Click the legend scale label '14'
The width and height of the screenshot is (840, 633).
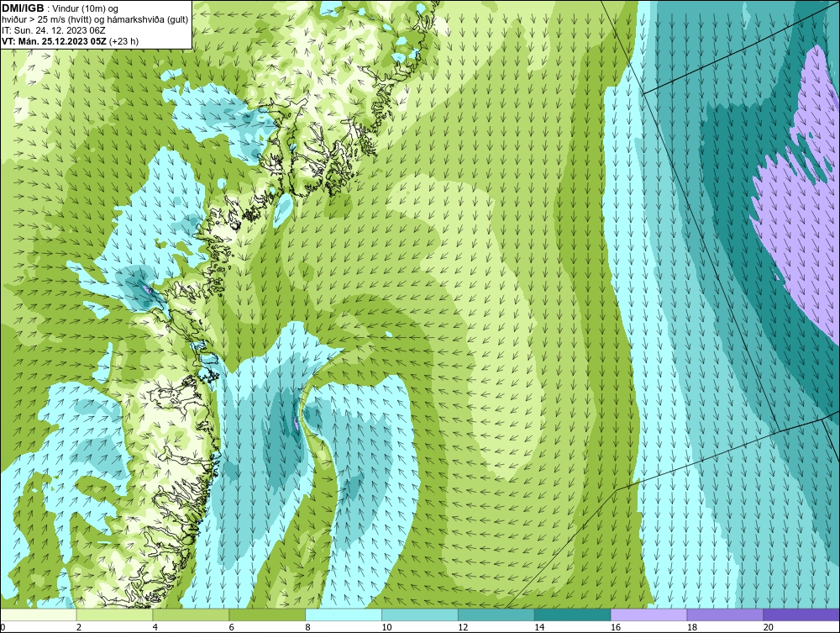tap(539, 627)
